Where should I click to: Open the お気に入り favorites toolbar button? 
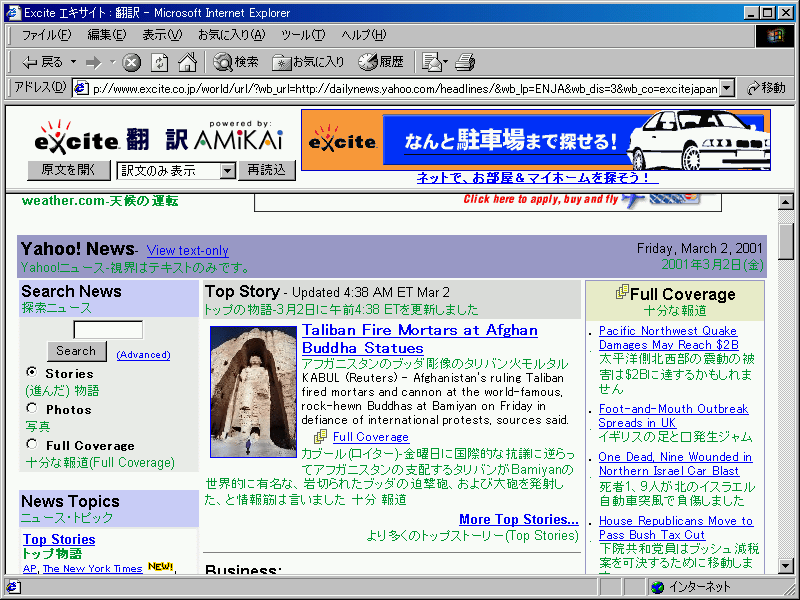pyautogui.click(x=308, y=62)
